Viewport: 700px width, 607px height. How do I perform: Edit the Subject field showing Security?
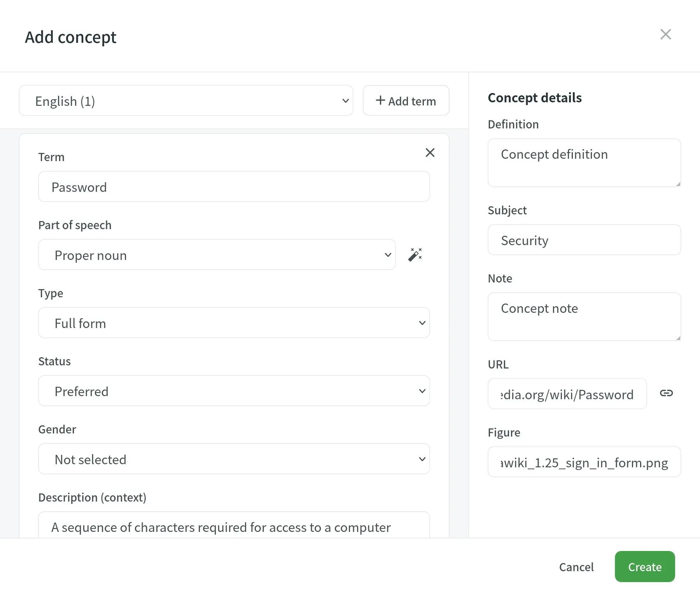tap(584, 240)
